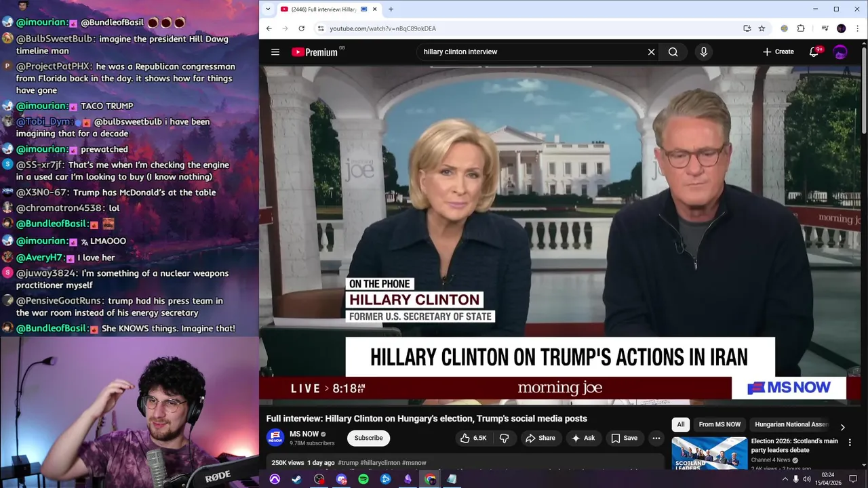The width and height of the screenshot is (868, 488).
Task: Open Obsidian from the taskbar
Action: [408, 479]
